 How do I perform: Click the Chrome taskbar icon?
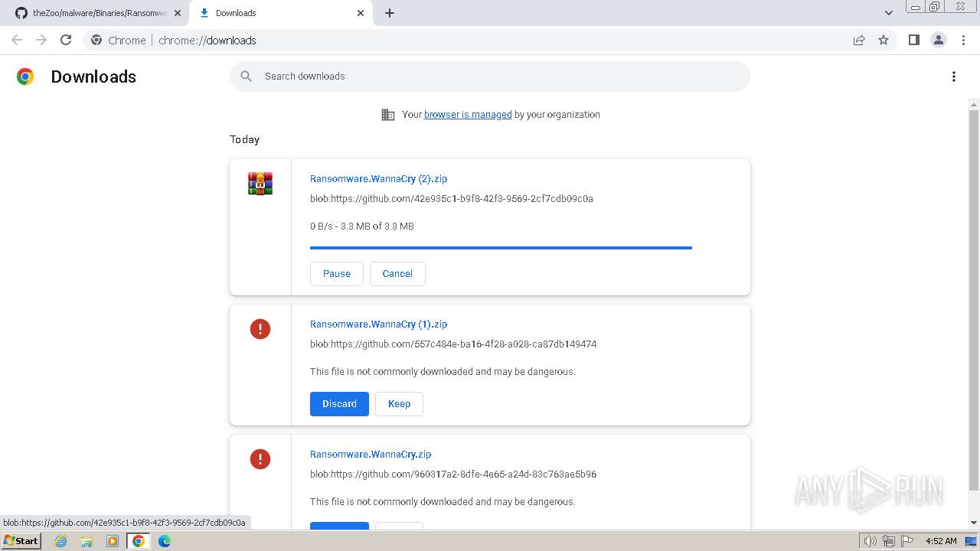(x=139, y=541)
